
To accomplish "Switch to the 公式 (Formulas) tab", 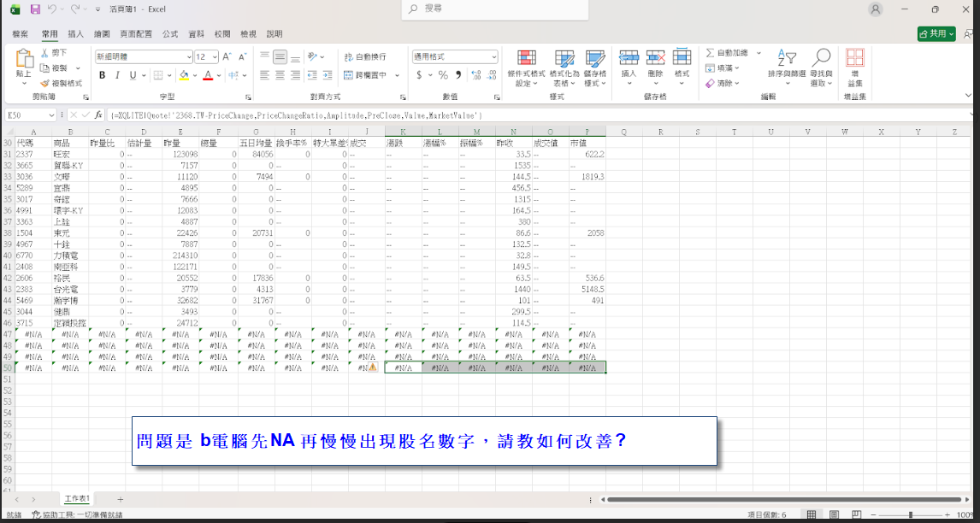I will (170, 34).
